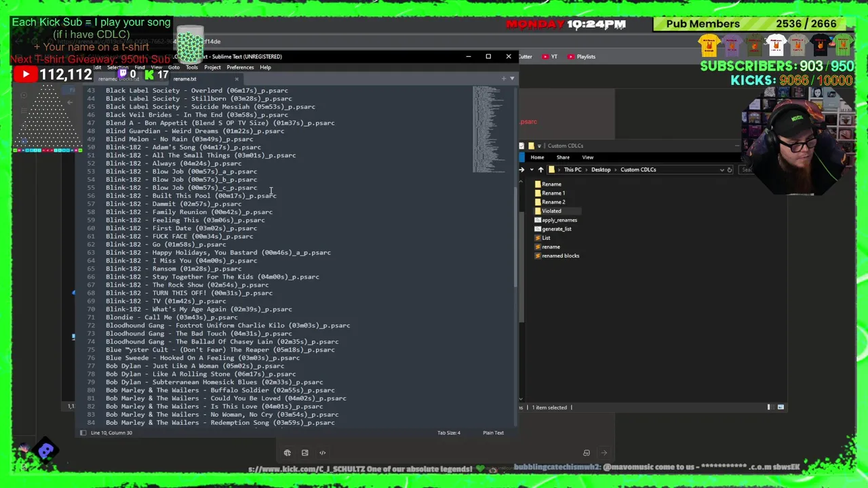Select the List text file
This screenshot has height=488, width=868.
(542, 238)
